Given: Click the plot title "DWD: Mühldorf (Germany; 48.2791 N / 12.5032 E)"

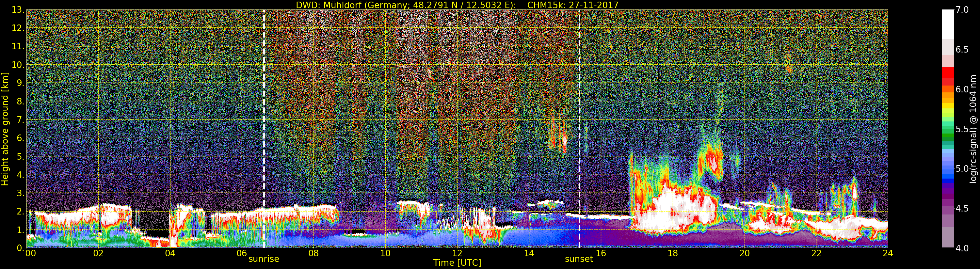Looking at the screenshot, I should (406, 5).
